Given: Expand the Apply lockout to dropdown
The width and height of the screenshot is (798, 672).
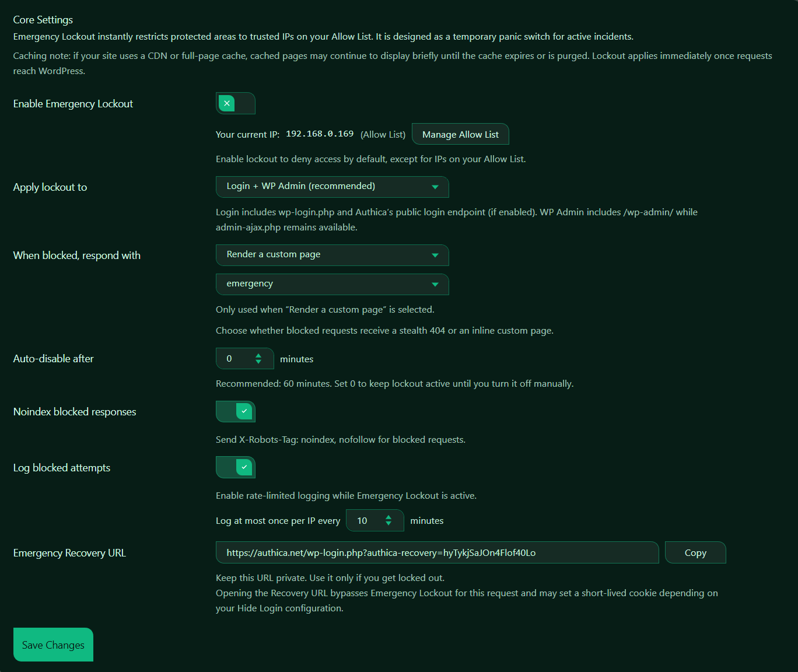Looking at the screenshot, I should 332,187.
